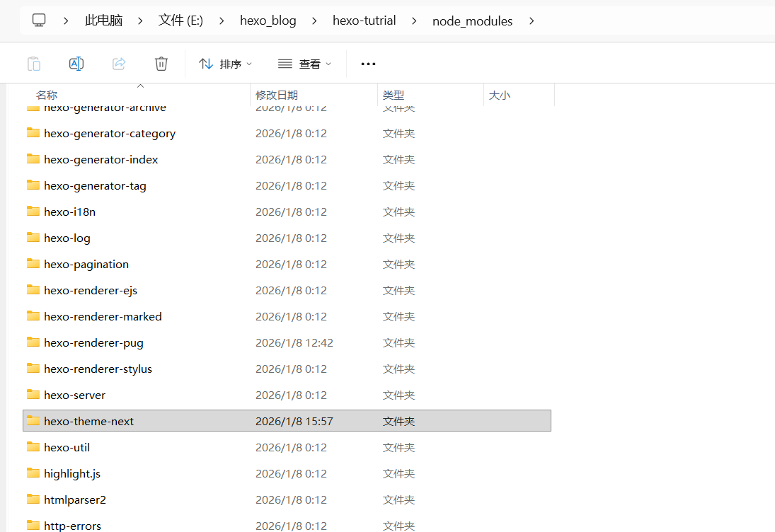Expand chevron after node_modules in path
The width and height of the screenshot is (775, 532).
(532, 21)
